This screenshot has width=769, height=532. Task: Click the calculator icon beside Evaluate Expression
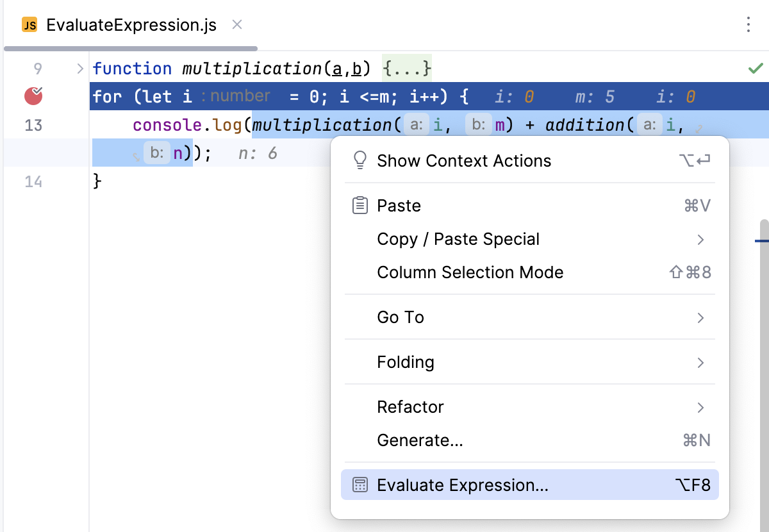(360, 485)
